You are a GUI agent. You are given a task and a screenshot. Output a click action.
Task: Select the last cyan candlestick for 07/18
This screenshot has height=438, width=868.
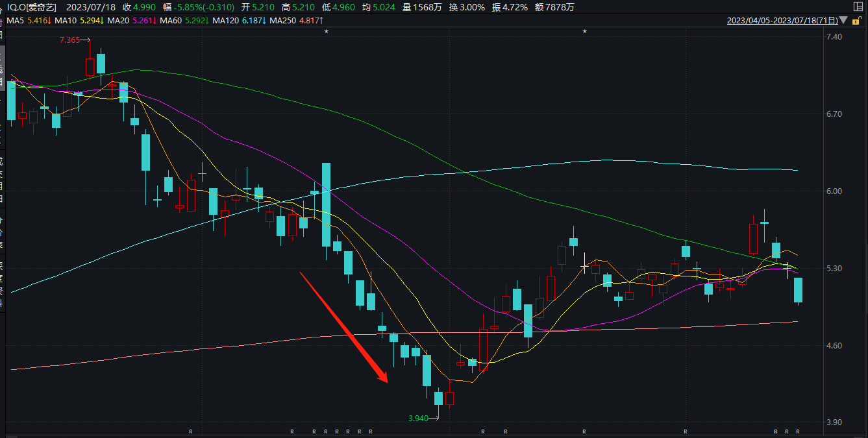tap(798, 290)
